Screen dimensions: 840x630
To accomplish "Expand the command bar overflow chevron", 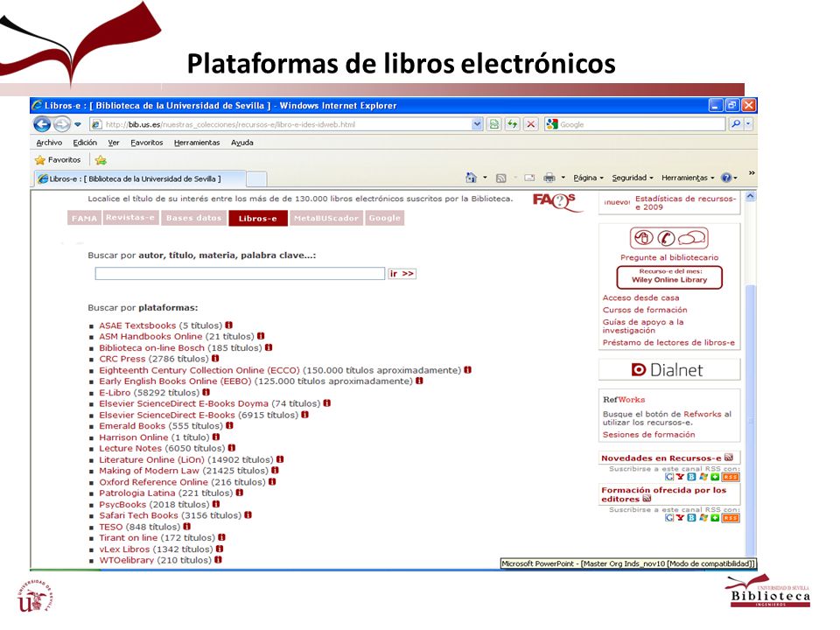I will pos(752,173).
